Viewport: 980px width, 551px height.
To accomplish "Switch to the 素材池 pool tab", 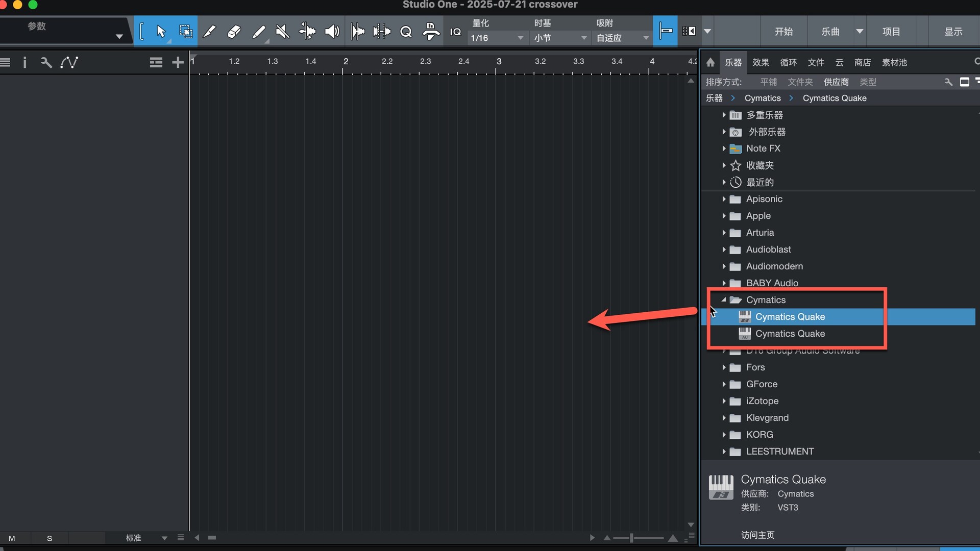I will 894,62.
